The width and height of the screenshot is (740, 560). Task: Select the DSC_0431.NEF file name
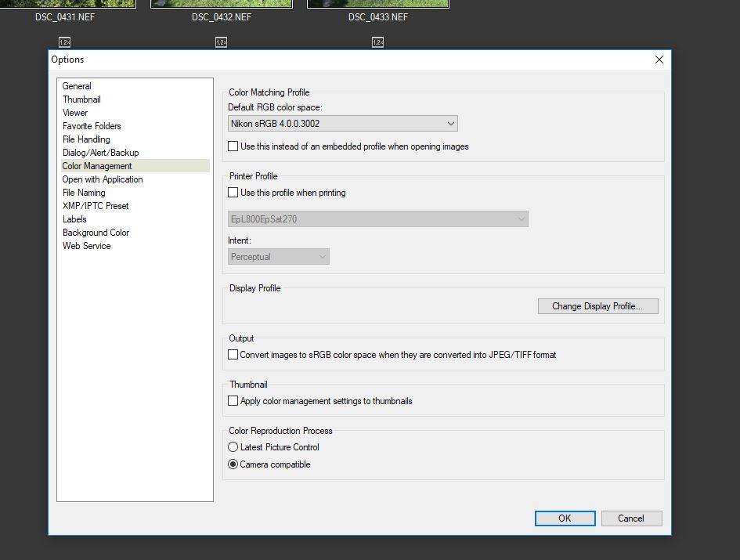click(65, 17)
